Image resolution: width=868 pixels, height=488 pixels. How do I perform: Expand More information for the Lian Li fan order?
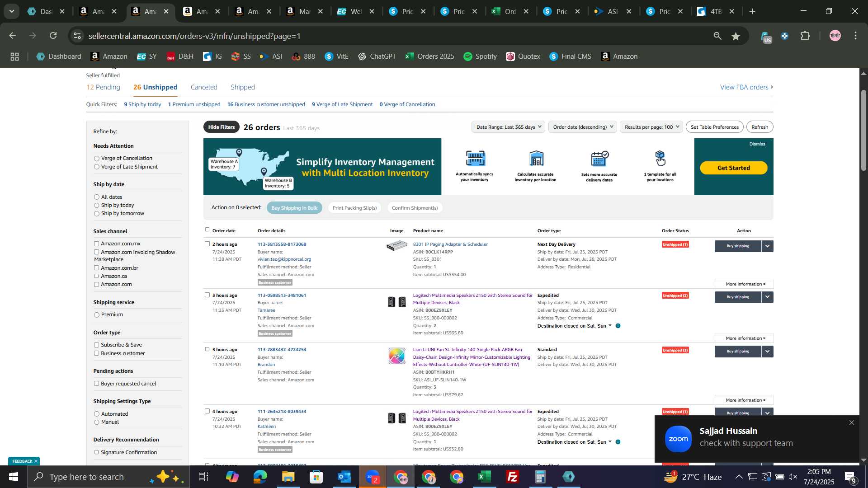744,400
